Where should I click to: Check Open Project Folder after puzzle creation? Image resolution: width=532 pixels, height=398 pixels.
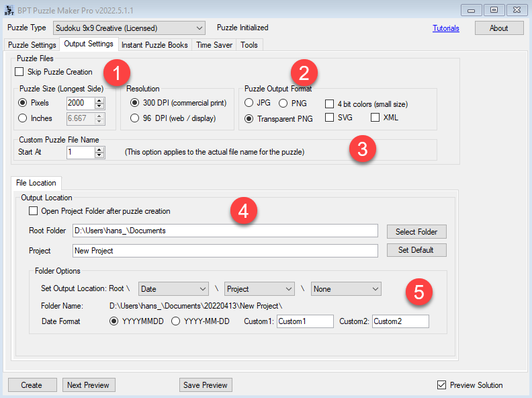click(34, 211)
